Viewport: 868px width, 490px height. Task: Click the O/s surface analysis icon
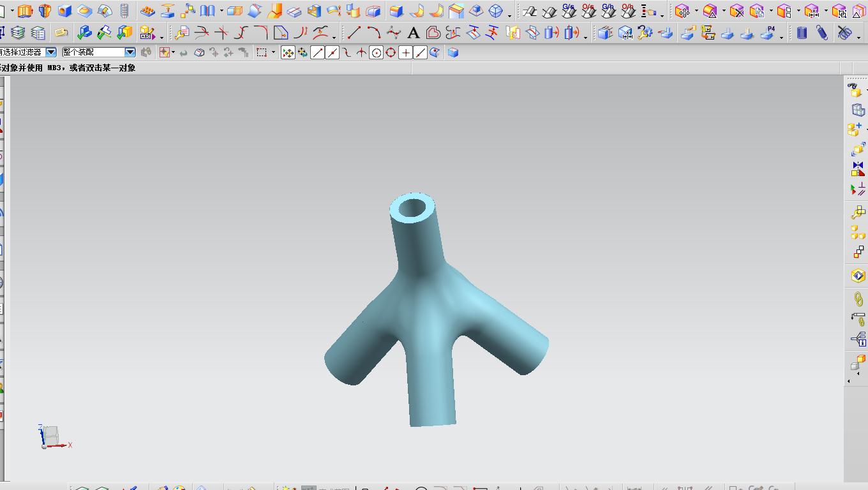pos(588,11)
